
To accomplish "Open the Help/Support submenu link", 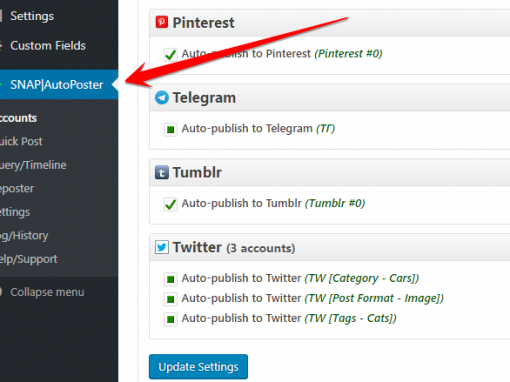I will pyautogui.click(x=29, y=259).
